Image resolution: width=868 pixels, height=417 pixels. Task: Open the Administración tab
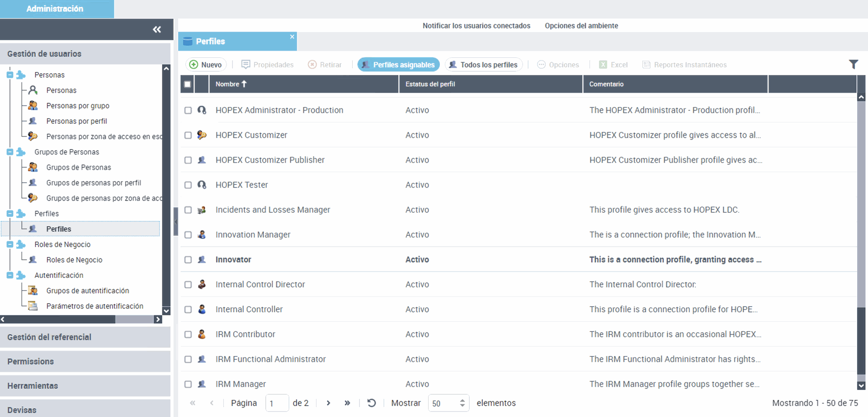click(x=57, y=9)
